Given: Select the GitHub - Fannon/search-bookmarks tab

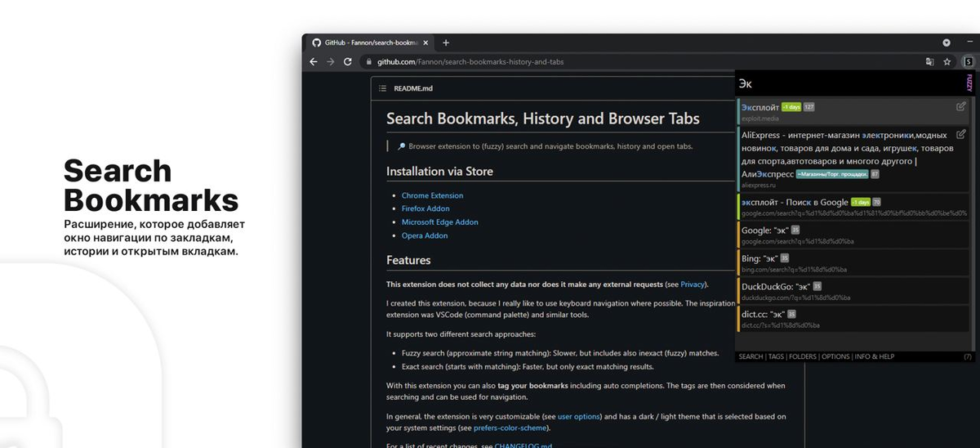Looking at the screenshot, I should 372,43.
